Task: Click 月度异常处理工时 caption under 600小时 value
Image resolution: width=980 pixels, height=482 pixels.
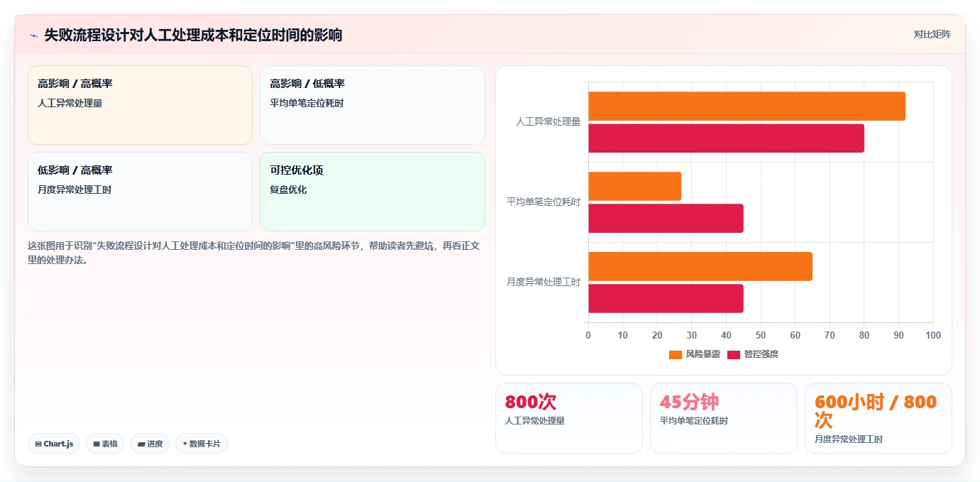Action: [849, 439]
